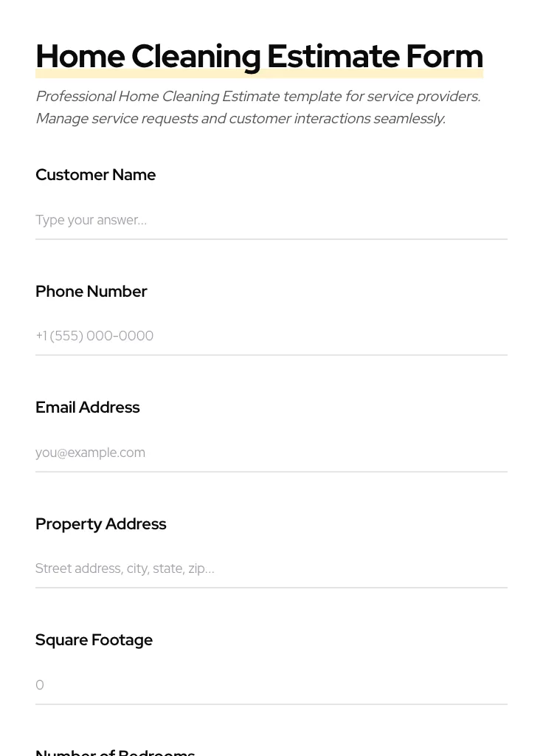Click the 'Property Address' label
Screen dimensions: 543x756
click(100, 524)
